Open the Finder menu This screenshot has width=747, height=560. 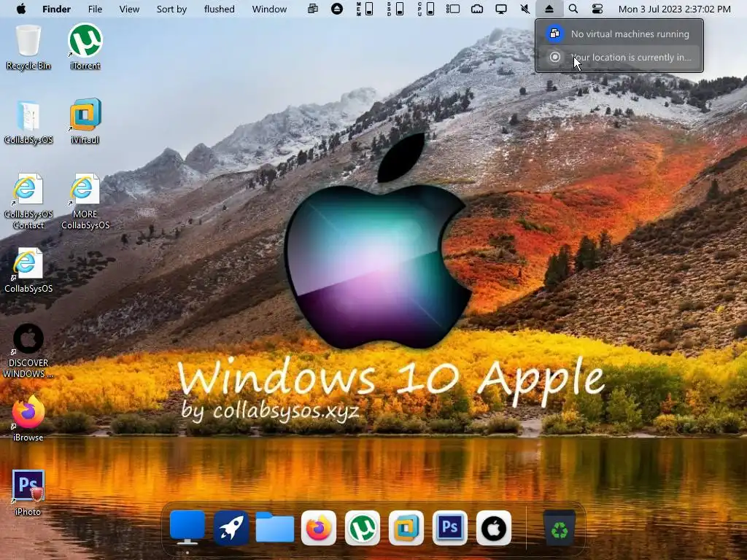[56, 9]
